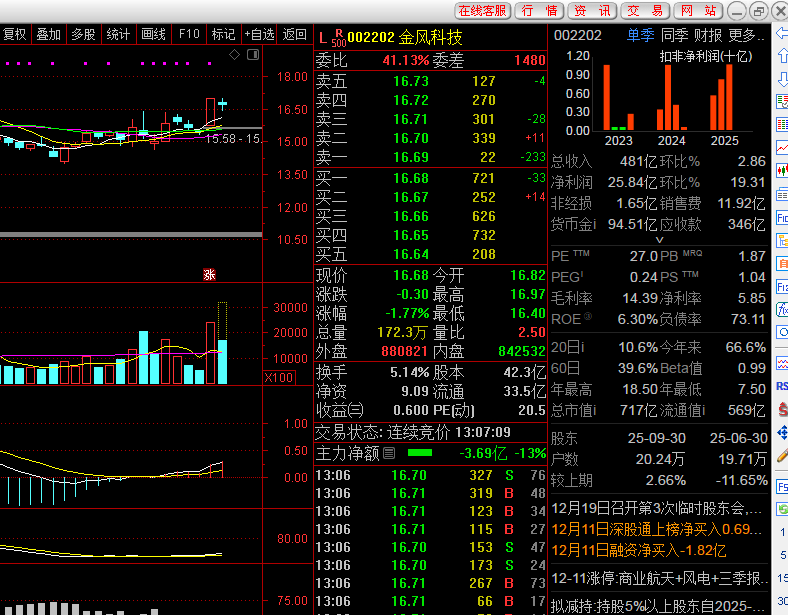Select the 15-minute period in sidebar
The height and width of the screenshot is (615, 788).
click(x=783, y=578)
